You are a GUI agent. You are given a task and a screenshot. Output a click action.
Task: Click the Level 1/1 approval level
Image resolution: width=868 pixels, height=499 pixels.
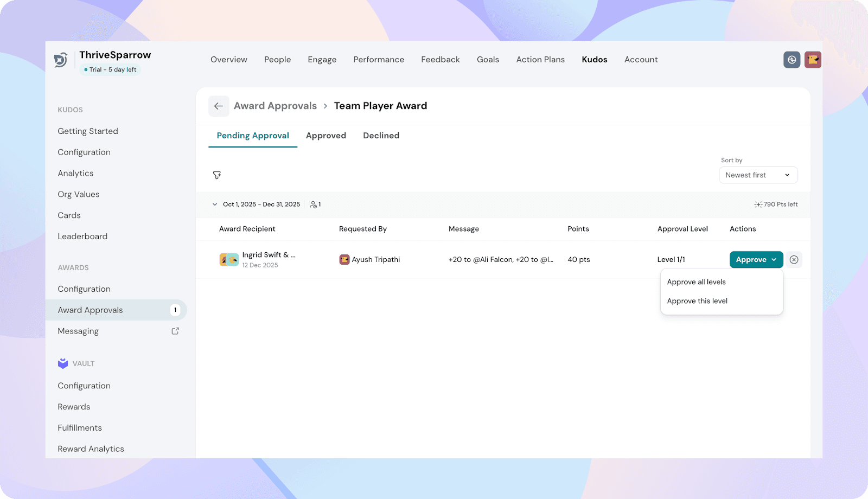[x=671, y=260]
